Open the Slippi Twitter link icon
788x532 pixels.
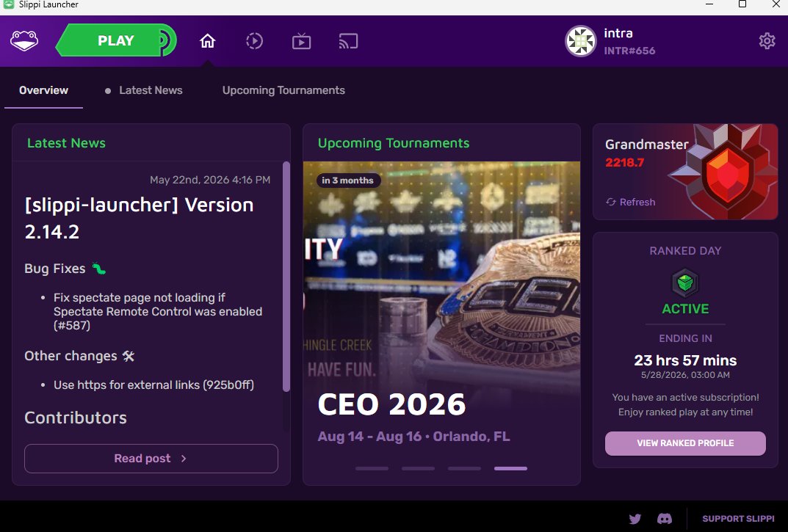pos(635,519)
